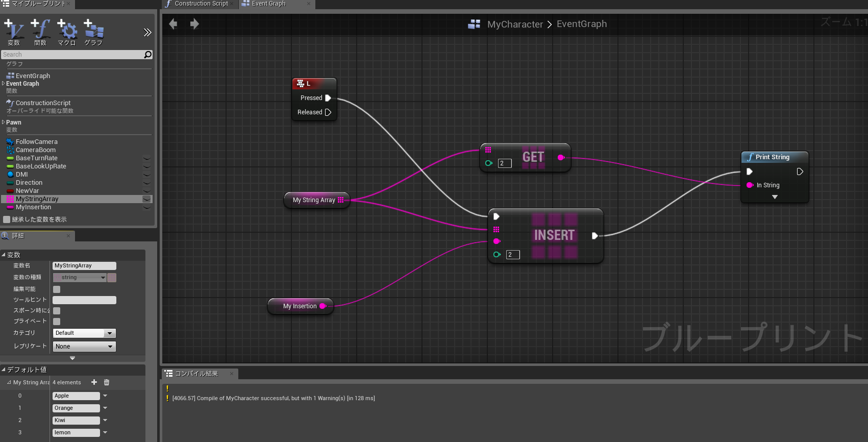This screenshot has width=868, height=442.
Task: Click the Search field in blueprint panel
Action: (71, 55)
